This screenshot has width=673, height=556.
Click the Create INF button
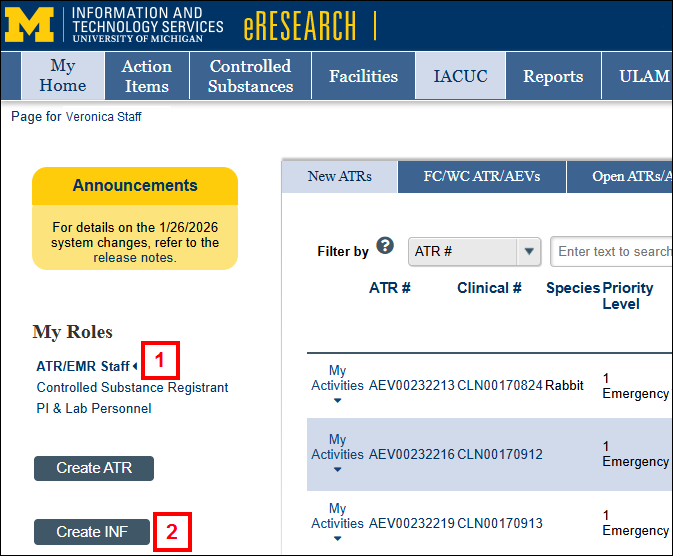(x=92, y=532)
